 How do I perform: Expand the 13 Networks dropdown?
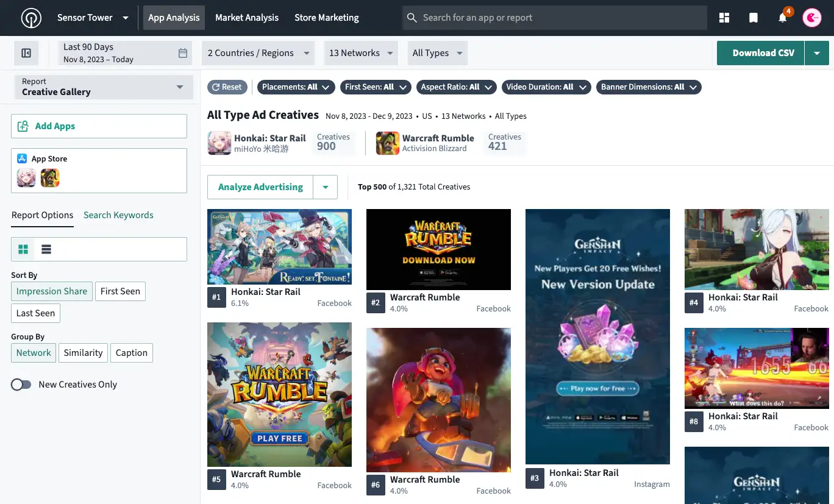click(x=361, y=53)
